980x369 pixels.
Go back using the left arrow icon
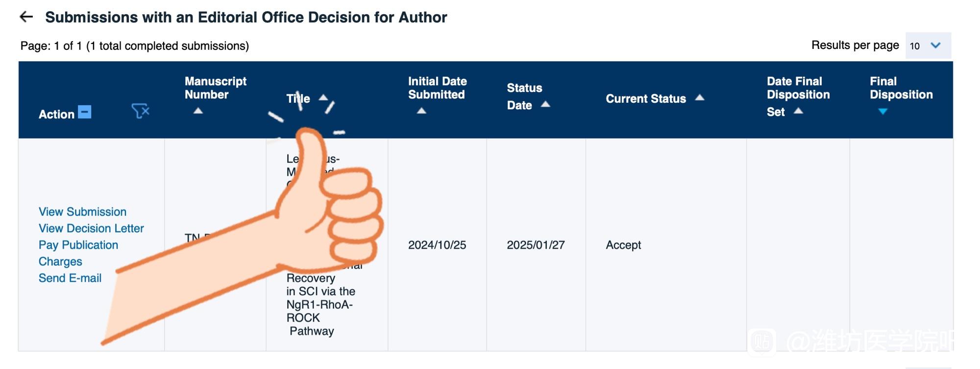click(x=26, y=17)
